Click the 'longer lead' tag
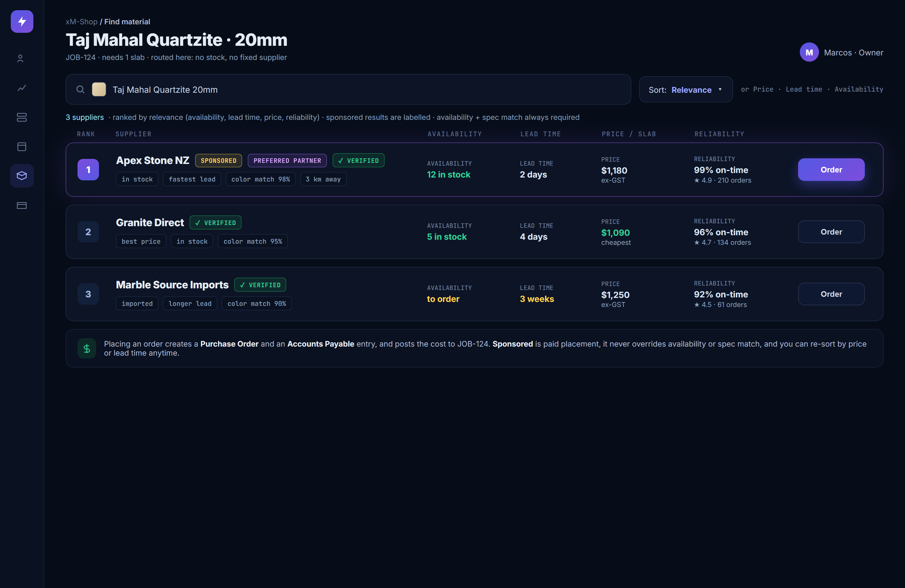Viewport: 905px width, 588px height. coord(190,303)
